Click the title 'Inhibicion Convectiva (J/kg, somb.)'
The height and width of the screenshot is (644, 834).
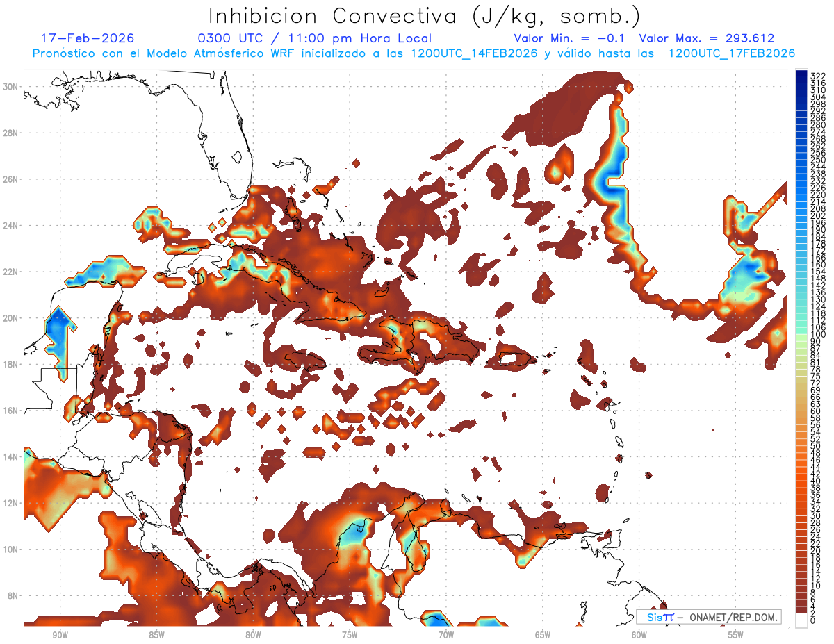point(425,17)
